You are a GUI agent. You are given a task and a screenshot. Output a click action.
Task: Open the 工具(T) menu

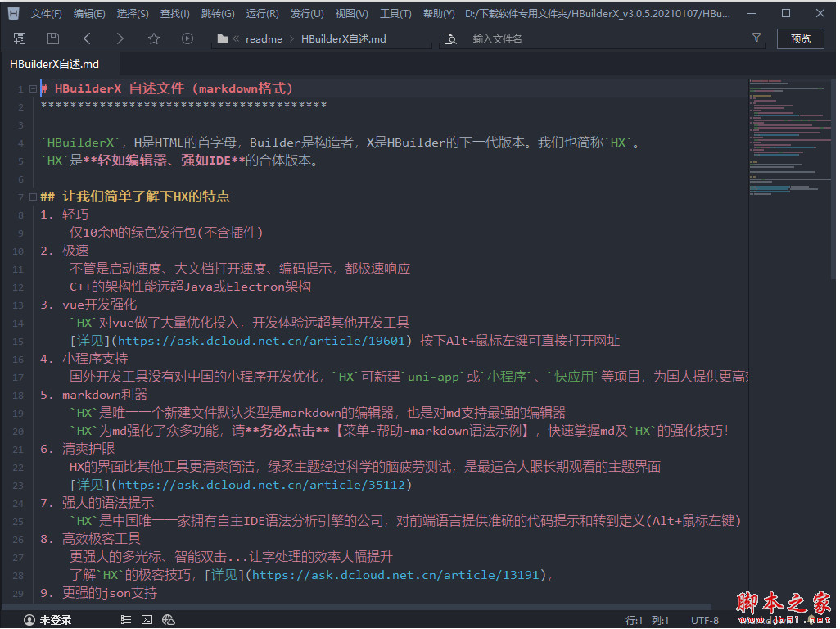point(395,14)
